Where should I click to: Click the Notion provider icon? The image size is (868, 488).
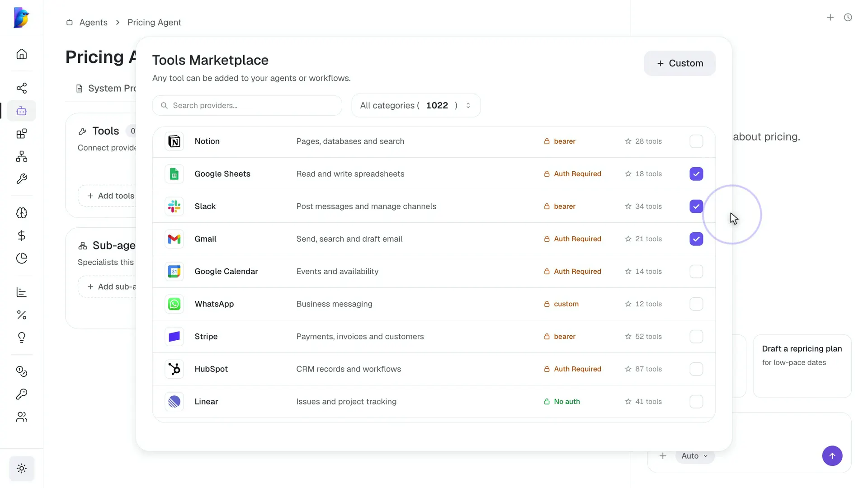174,141
